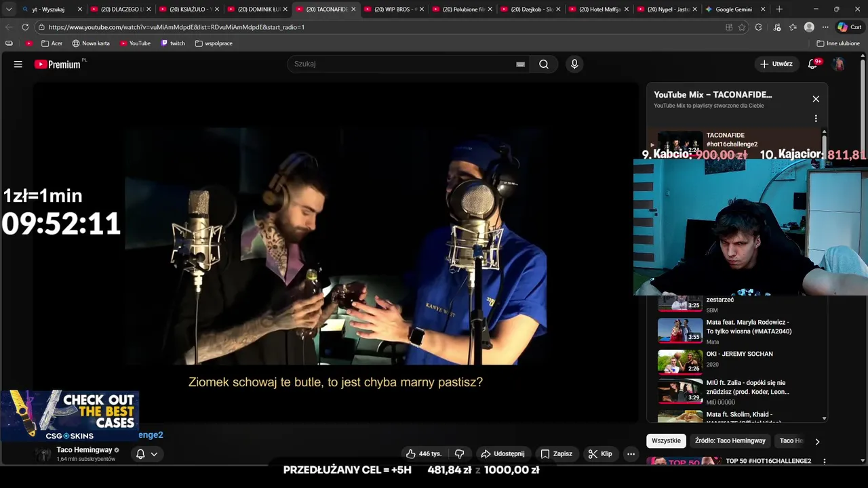Go back with the browser back arrow
The image size is (868, 488).
[8, 27]
